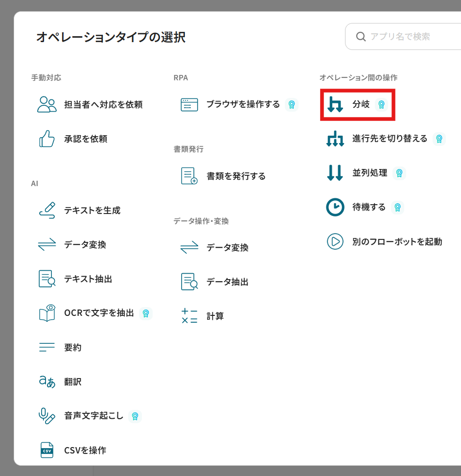461x476 pixels.
Task: Choose the 書類を発行する label
Action: click(236, 176)
